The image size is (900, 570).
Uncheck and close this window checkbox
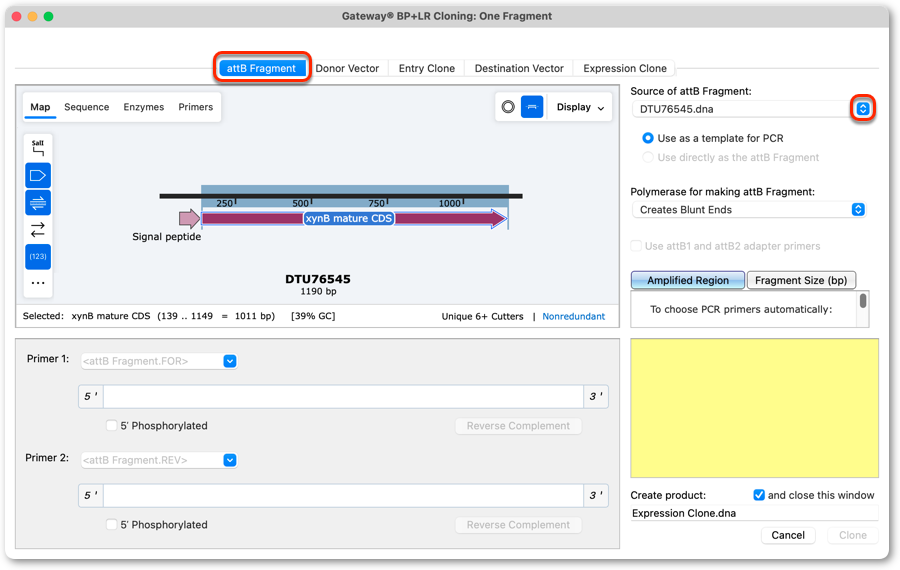[759, 495]
